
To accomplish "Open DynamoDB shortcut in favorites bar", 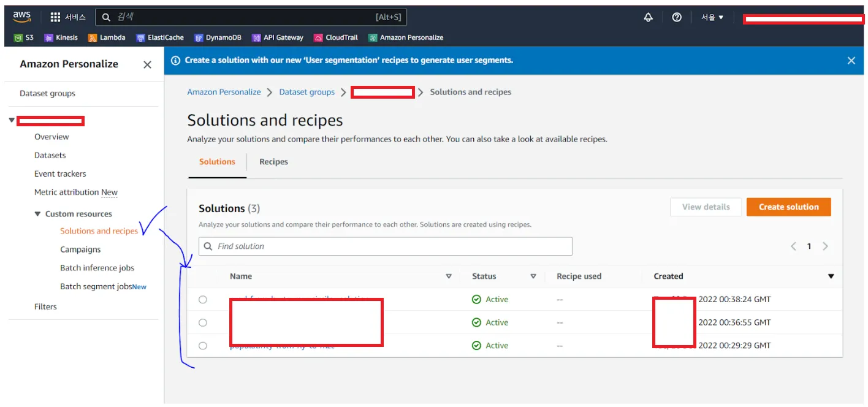I will [x=218, y=37].
